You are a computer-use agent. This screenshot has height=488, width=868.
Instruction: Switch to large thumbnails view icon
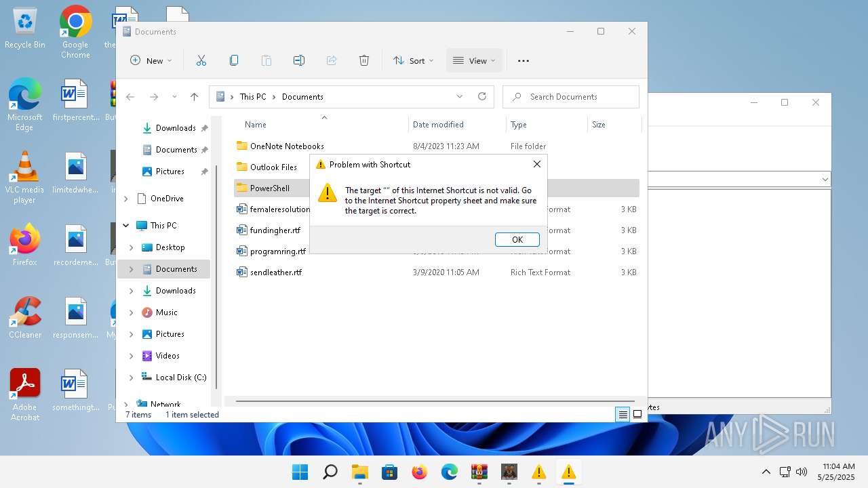tap(637, 415)
